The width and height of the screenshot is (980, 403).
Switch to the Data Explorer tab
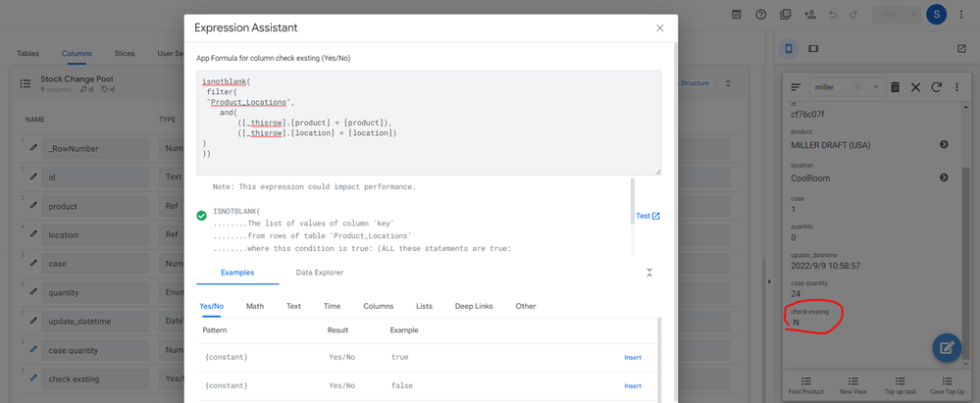tap(320, 273)
